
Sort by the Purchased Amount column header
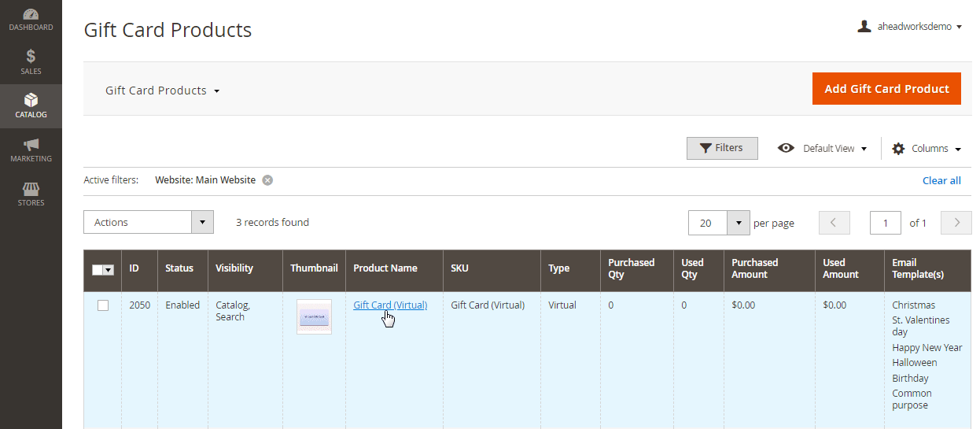(769, 271)
